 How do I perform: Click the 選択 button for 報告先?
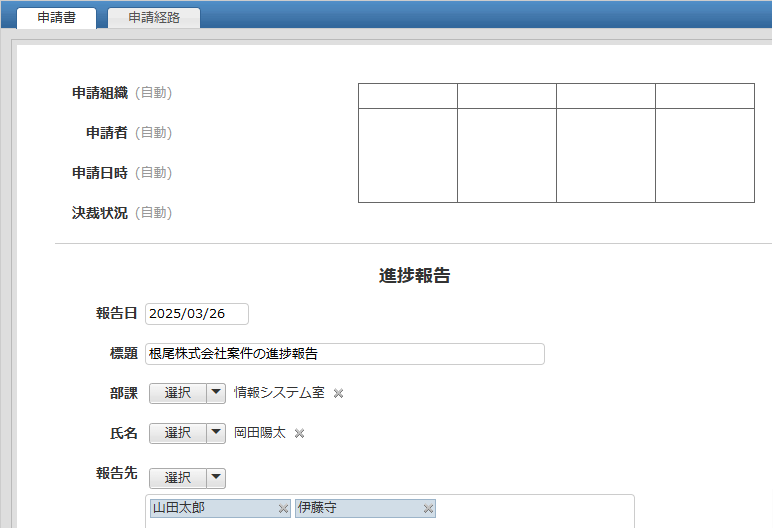[x=177, y=478]
